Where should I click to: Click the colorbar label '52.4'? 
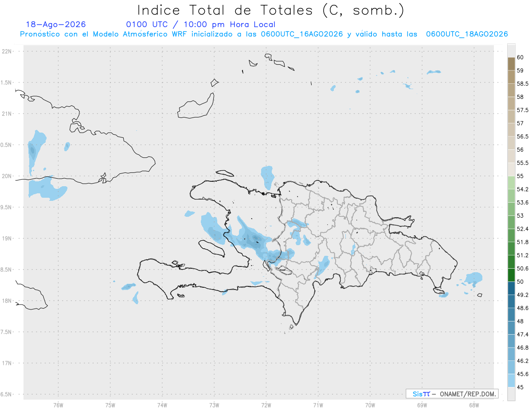click(x=523, y=229)
